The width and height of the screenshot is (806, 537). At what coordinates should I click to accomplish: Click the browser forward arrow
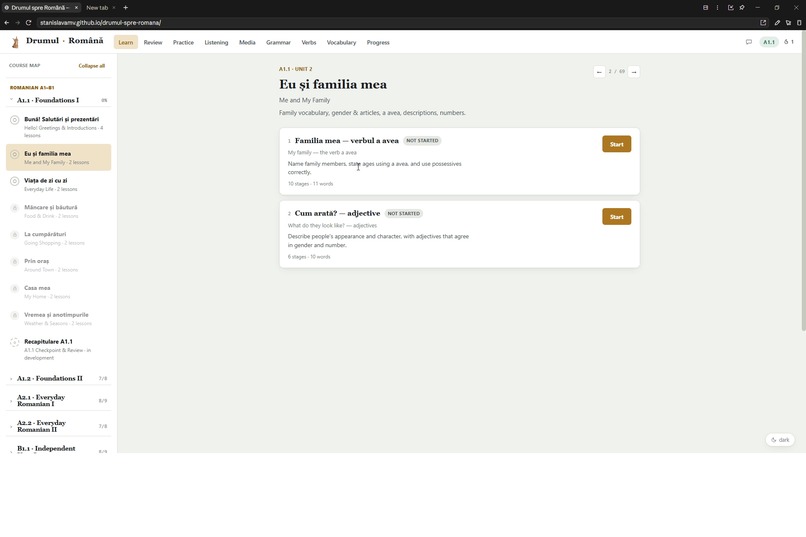17,23
